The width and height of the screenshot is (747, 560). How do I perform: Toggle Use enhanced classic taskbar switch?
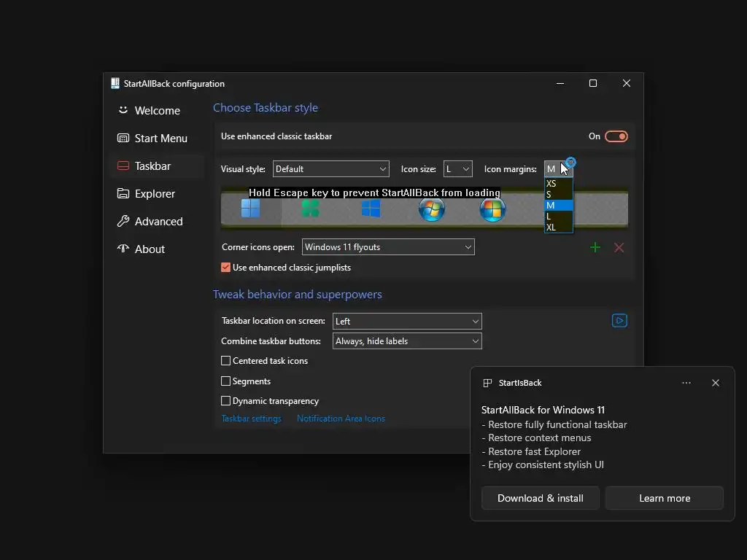click(x=616, y=136)
